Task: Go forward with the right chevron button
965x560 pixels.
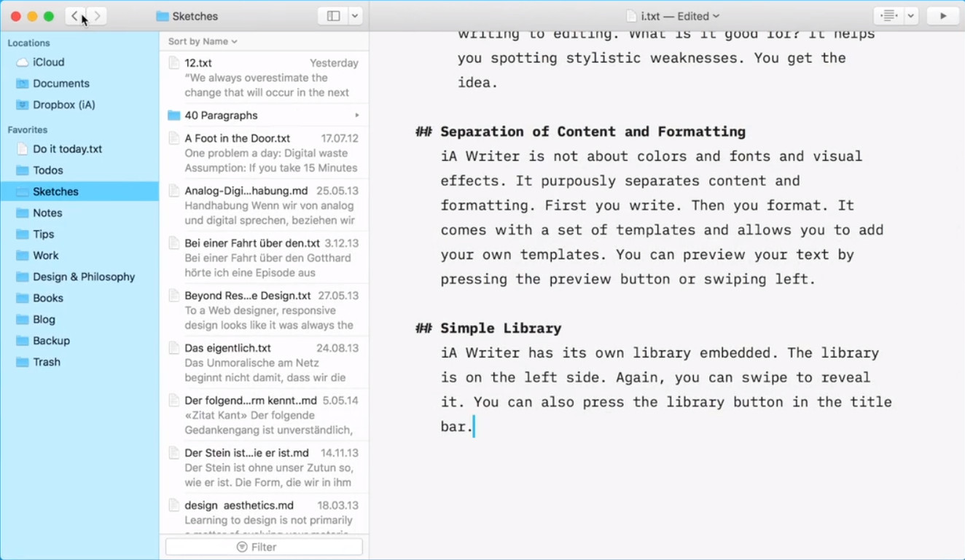Action: click(97, 16)
